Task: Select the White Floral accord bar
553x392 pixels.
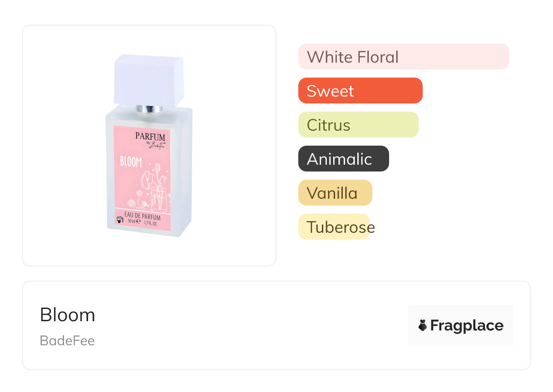Action: tap(403, 57)
